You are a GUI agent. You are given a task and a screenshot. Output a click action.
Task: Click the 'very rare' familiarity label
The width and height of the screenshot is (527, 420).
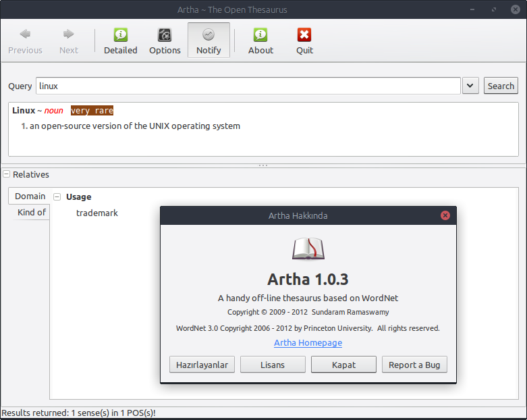click(x=92, y=111)
